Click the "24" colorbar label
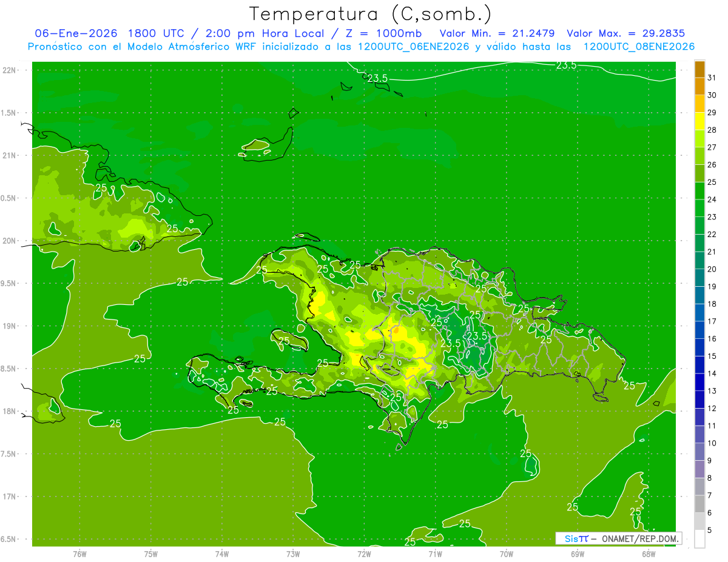This screenshot has width=728, height=562. coord(712,199)
